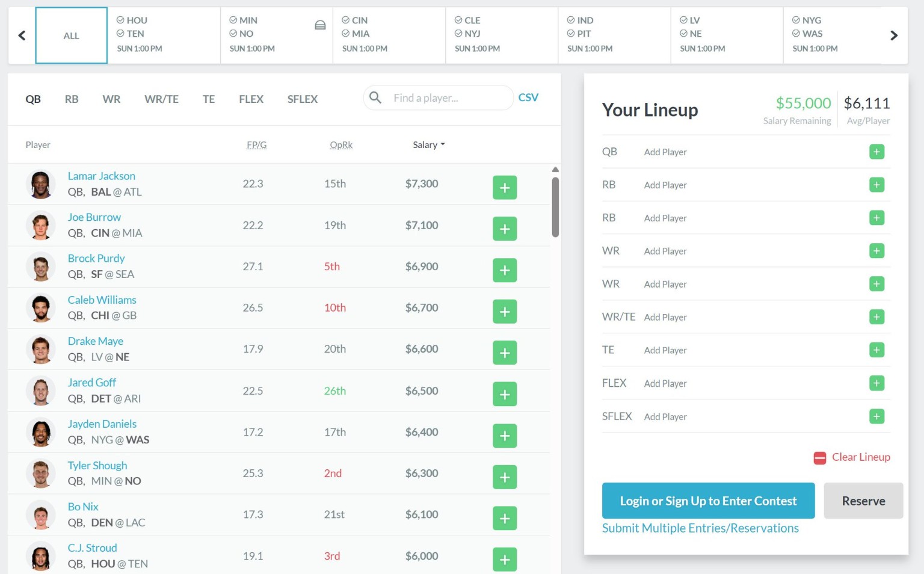The image size is (924, 574).
Task: Click the red Clear Lineup minus icon
Action: point(820,458)
